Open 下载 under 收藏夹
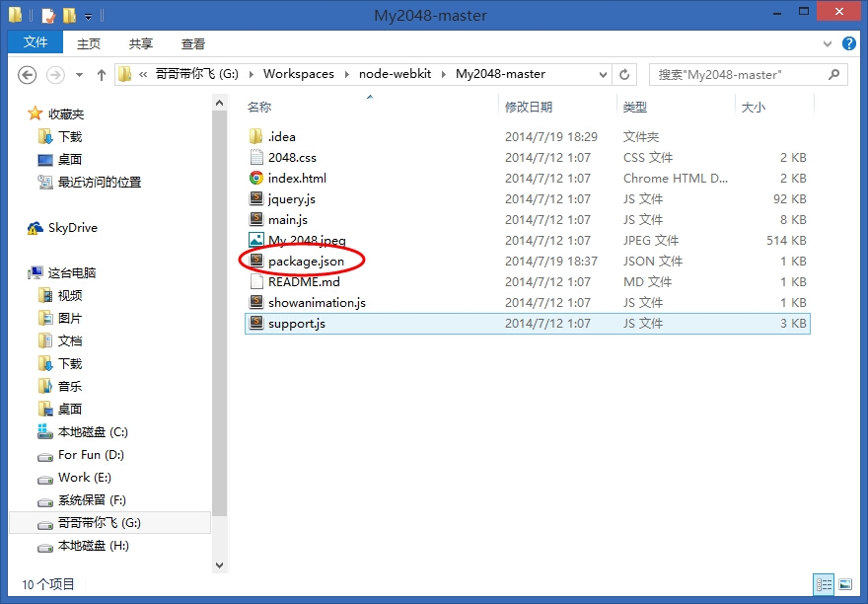 [70, 137]
